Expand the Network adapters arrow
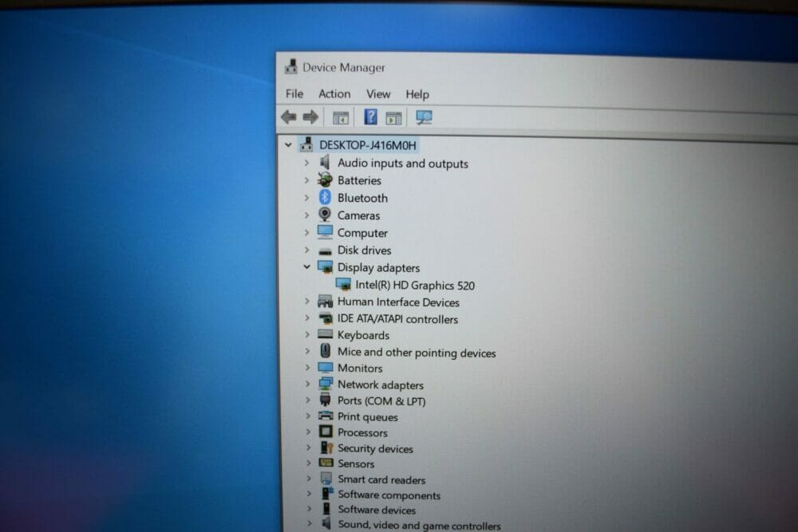This screenshot has width=798, height=532. 307,384
